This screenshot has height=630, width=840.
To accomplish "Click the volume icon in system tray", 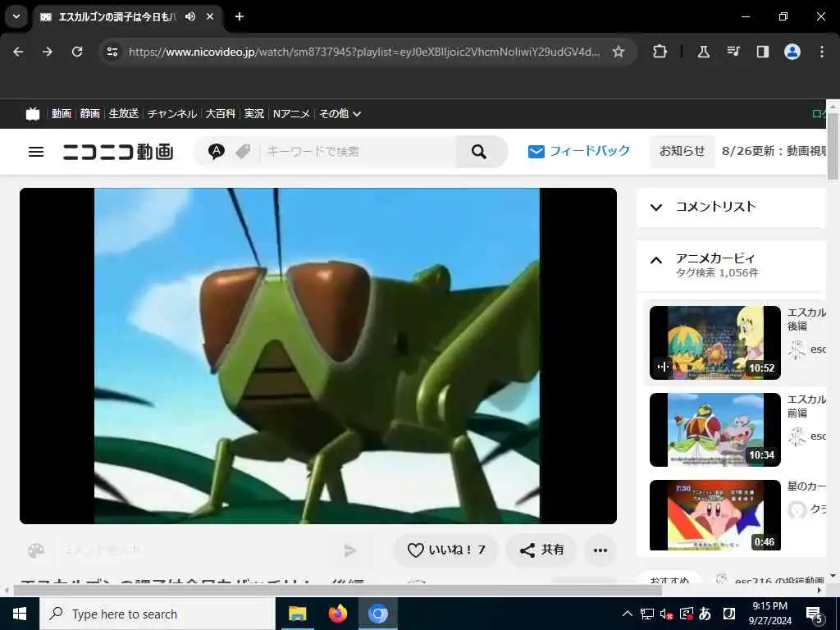I will [666, 614].
